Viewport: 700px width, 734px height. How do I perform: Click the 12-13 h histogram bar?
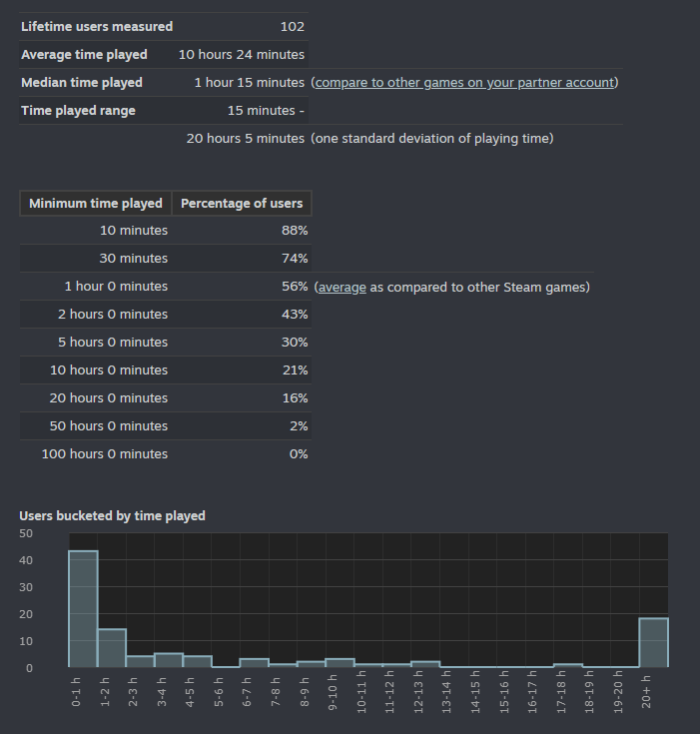coord(425,664)
